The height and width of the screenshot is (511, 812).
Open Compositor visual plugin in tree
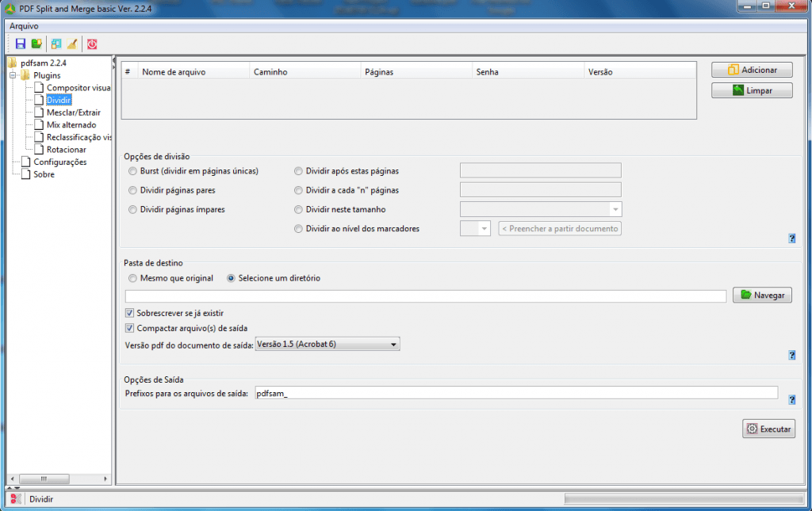(79, 88)
